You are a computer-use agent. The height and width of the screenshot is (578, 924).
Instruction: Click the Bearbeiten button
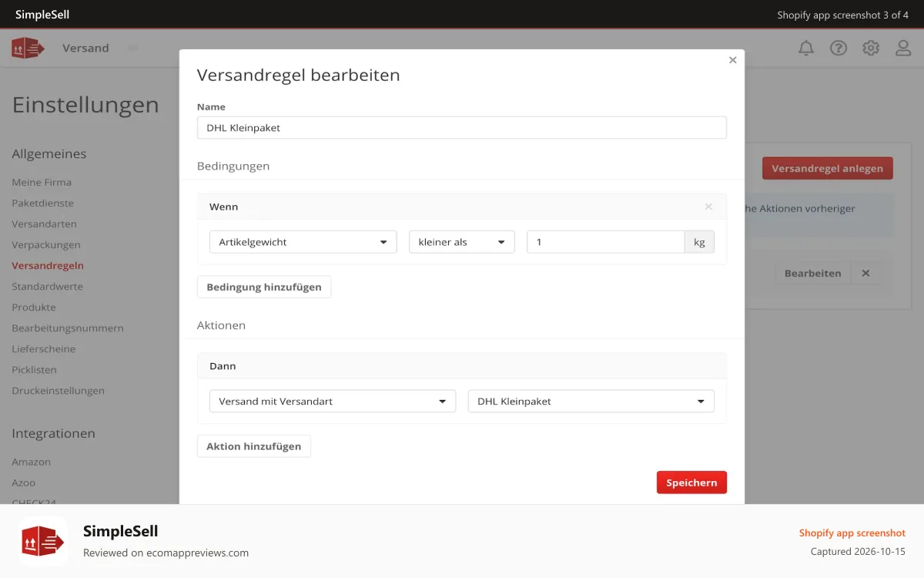[813, 273]
